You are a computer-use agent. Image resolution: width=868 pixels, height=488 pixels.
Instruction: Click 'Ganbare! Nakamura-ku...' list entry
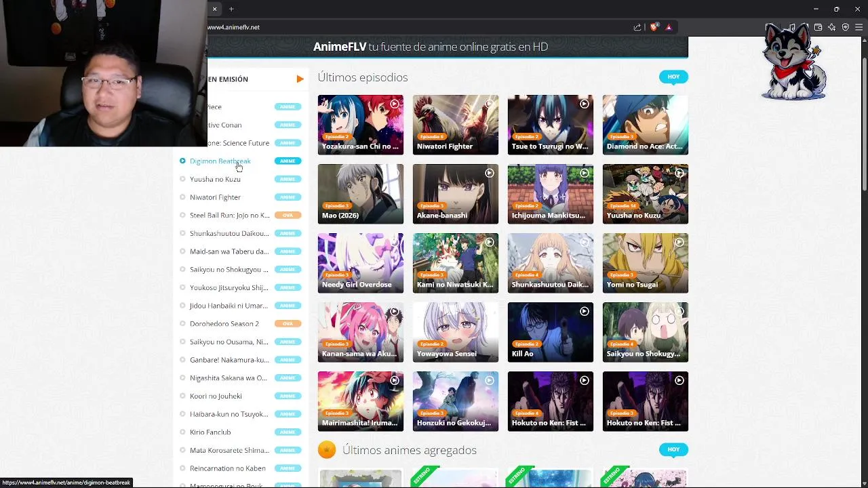(x=229, y=360)
